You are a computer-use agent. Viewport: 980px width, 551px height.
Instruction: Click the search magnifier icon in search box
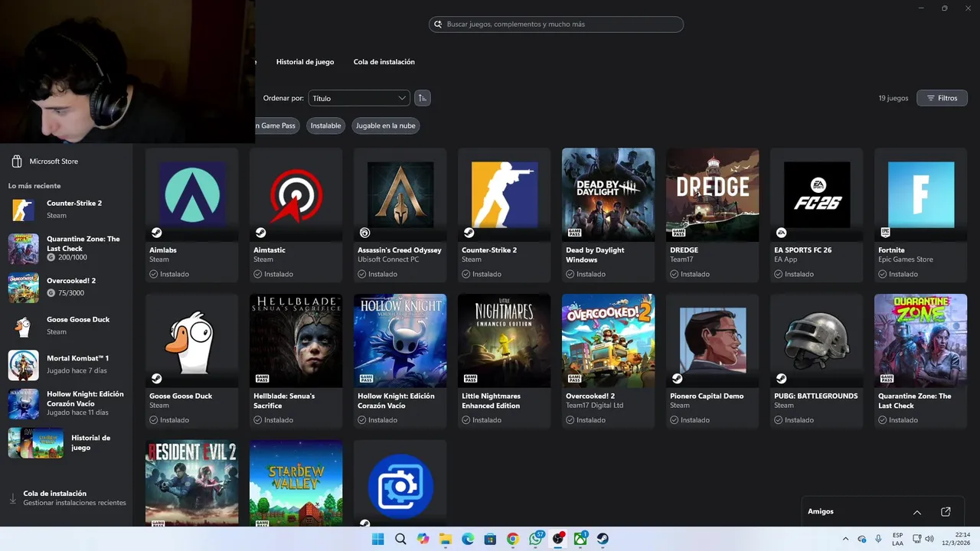tap(439, 24)
